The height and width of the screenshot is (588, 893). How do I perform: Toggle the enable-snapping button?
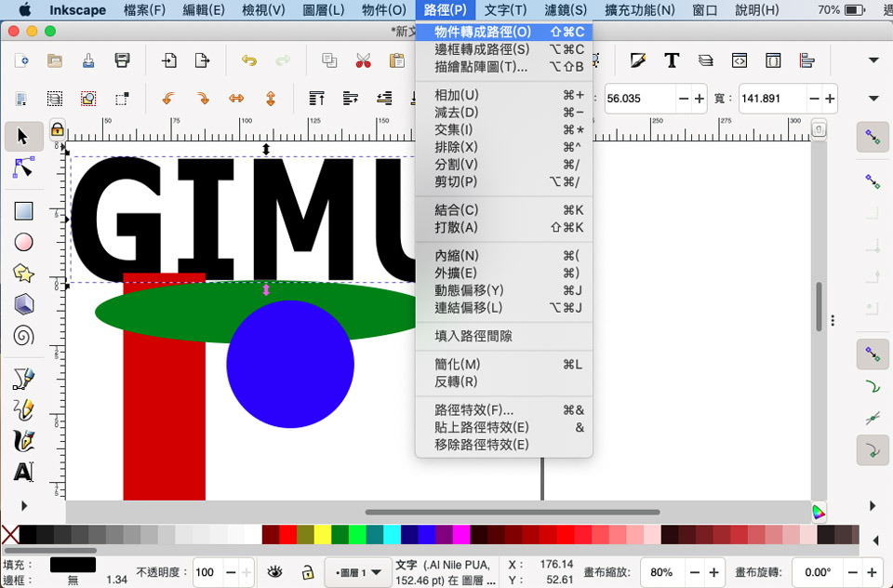click(x=873, y=137)
